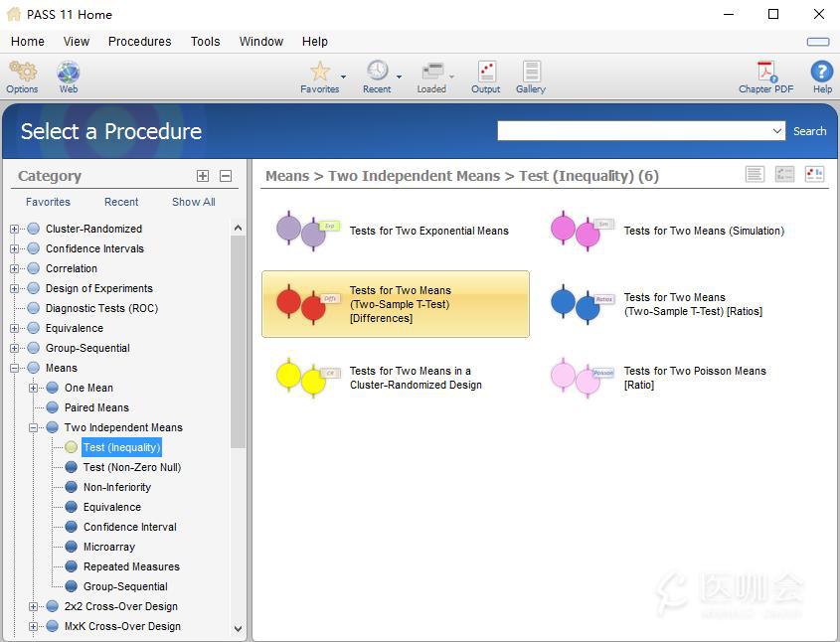This screenshot has height=642, width=840.
Task: Select the MxK Cross-Over Design item
Action: tap(122, 626)
